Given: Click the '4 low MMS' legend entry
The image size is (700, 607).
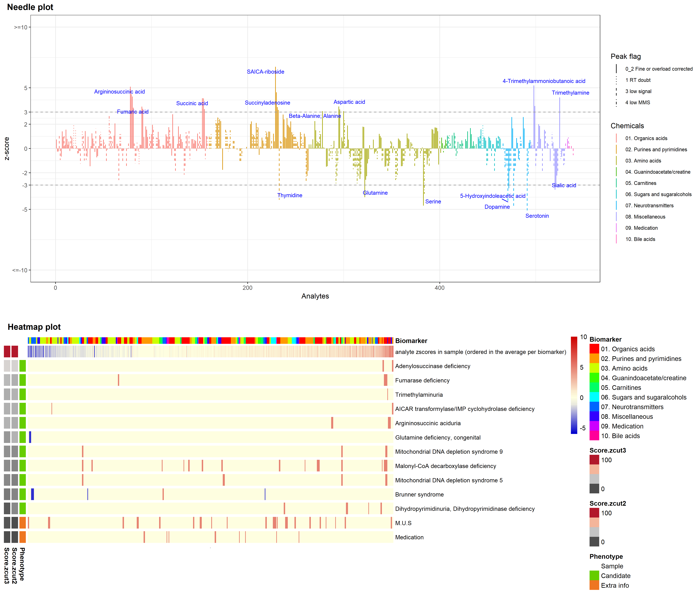Looking at the screenshot, I should [638, 102].
